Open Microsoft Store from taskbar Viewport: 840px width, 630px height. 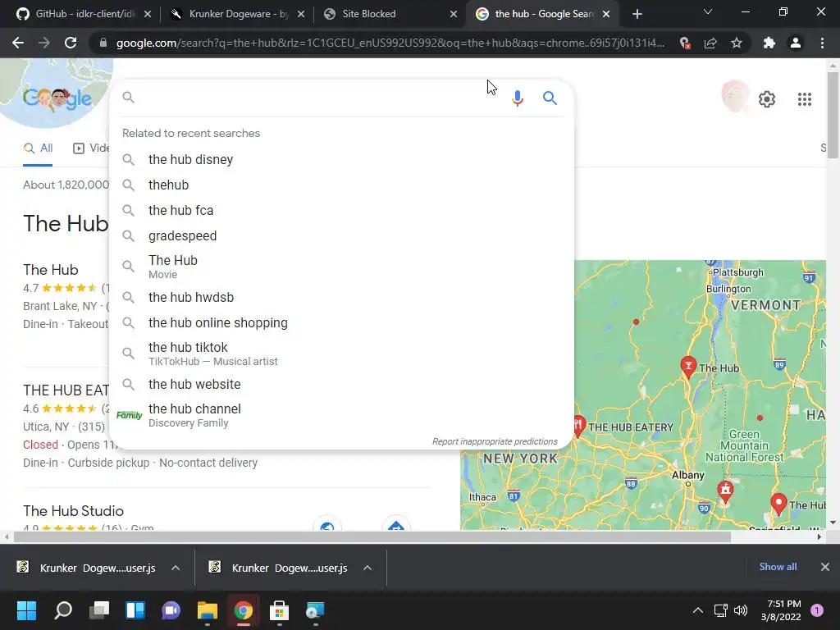[279, 610]
